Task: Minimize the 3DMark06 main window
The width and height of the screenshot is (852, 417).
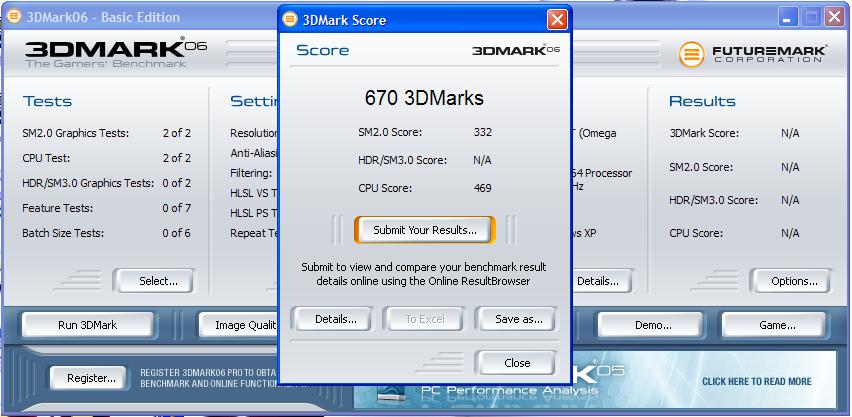Action: click(x=787, y=17)
